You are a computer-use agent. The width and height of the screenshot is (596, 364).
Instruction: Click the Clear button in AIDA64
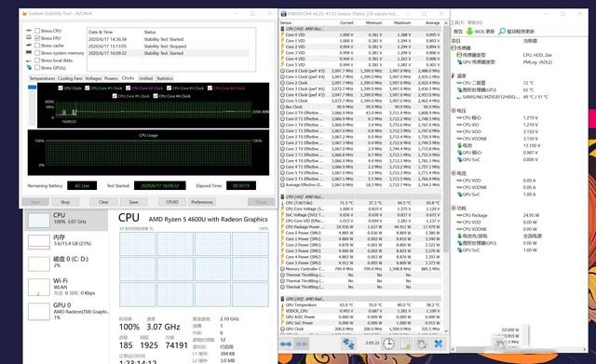click(103, 202)
